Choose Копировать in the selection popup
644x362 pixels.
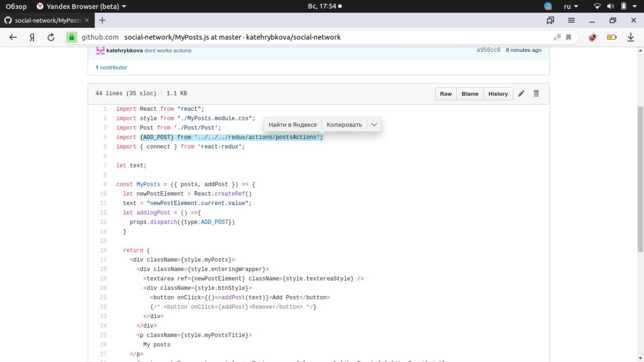(344, 124)
